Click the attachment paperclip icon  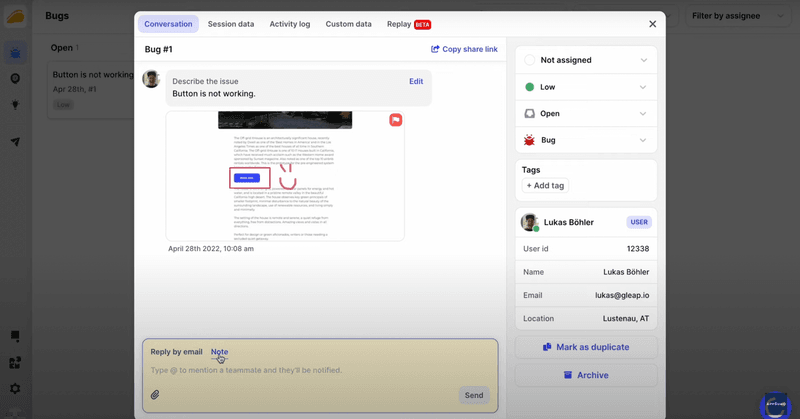click(155, 395)
